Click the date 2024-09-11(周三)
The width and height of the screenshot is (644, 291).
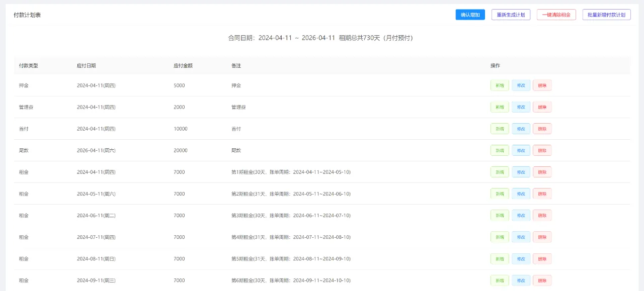tap(96, 280)
